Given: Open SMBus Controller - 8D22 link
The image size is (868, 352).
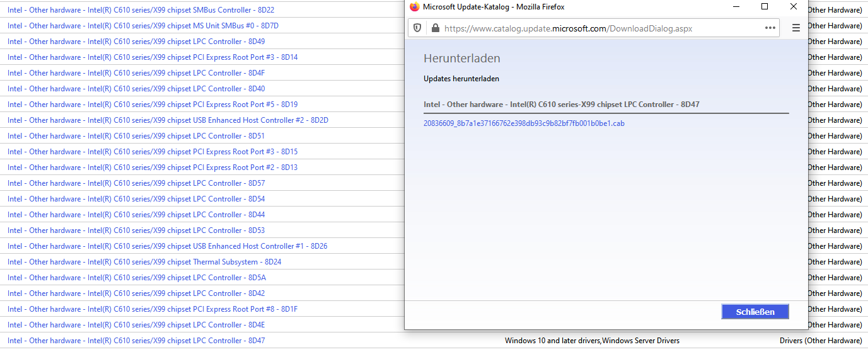Looking at the screenshot, I should [x=141, y=10].
